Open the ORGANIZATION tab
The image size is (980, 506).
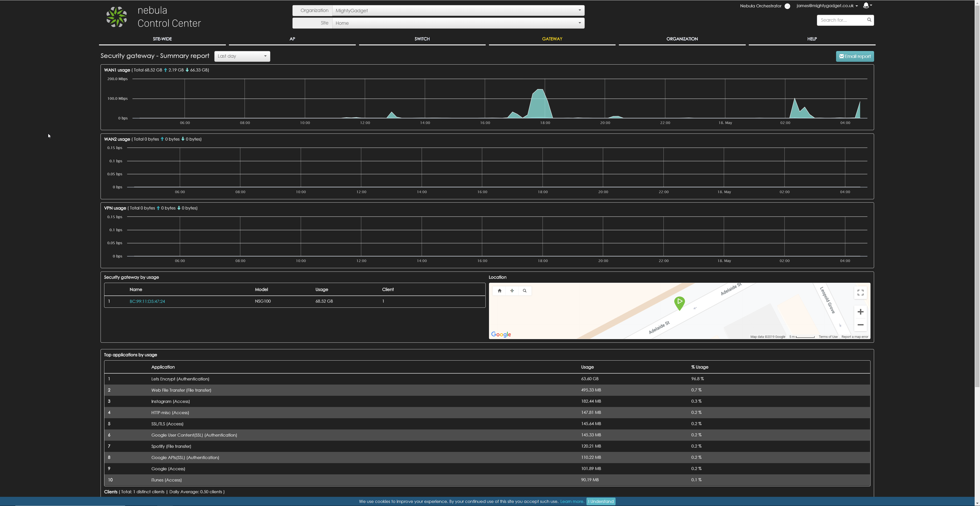pyautogui.click(x=682, y=39)
